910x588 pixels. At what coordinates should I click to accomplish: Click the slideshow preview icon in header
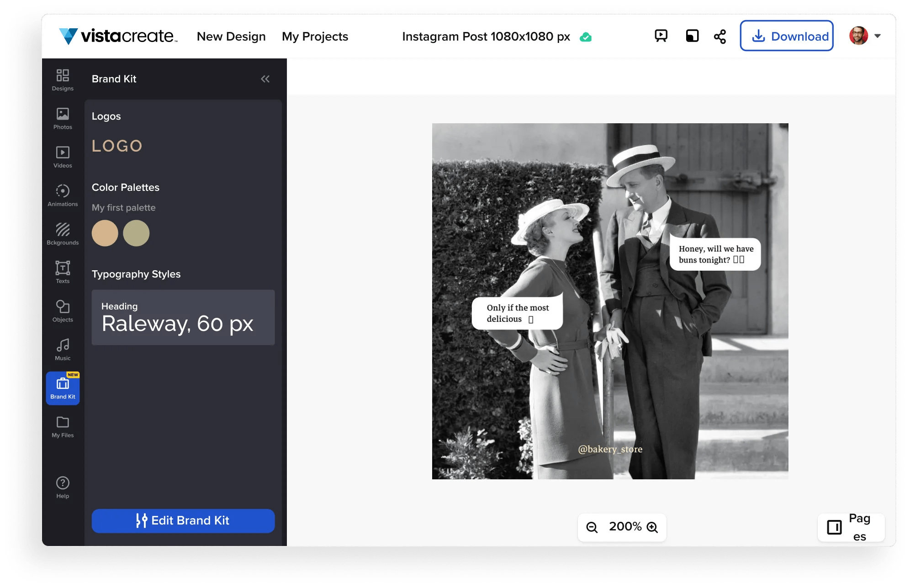coord(661,36)
